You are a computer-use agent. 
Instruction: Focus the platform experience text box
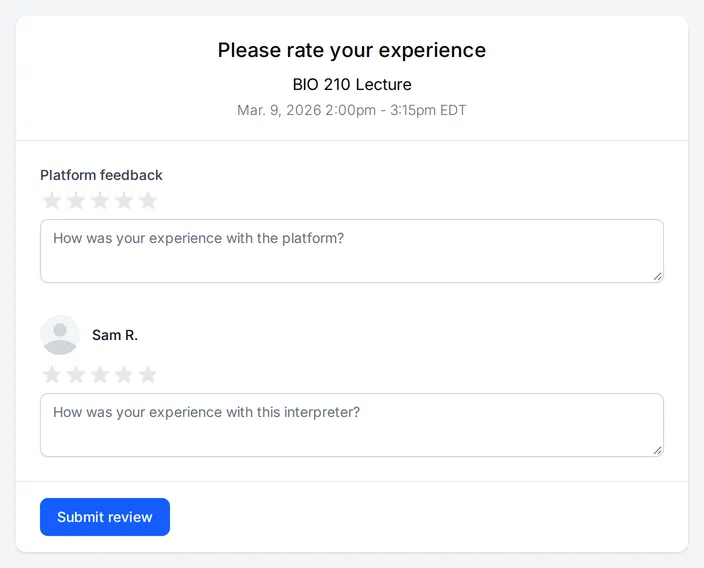[352, 251]
